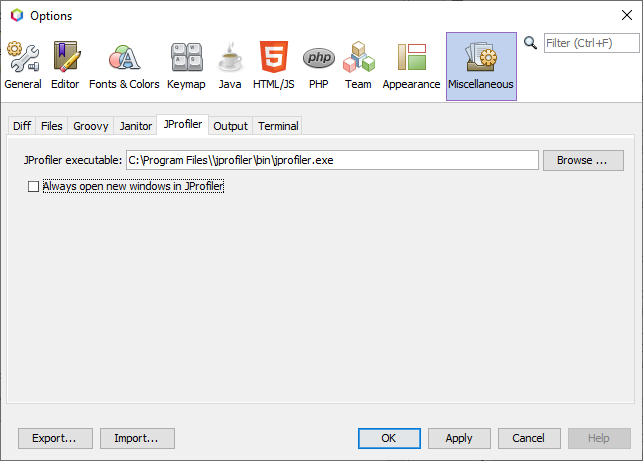643x461 pixels.
Task: Focus the Filter (Ctrl+F) search field
Action: click(x=591, y=43)
